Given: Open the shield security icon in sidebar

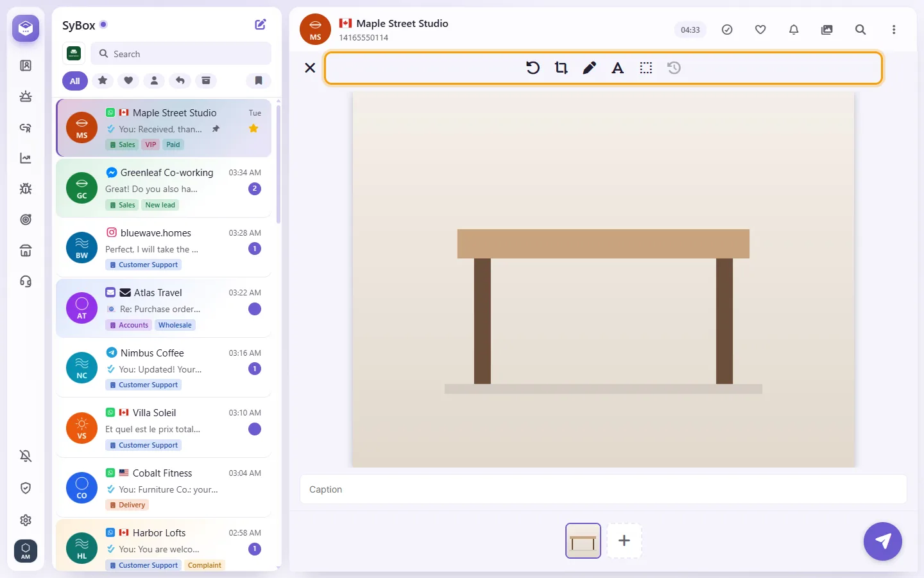Looking at the screenshot, I should pyautogui.click(x=26, y=488).
